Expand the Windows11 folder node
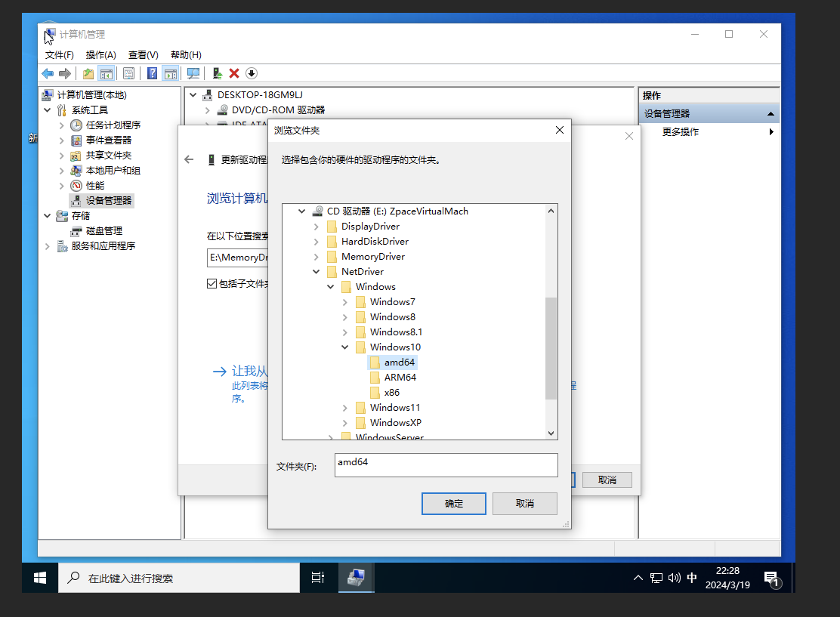The width and height of the screenshot is (840, 617). click(x=345, y=407)
